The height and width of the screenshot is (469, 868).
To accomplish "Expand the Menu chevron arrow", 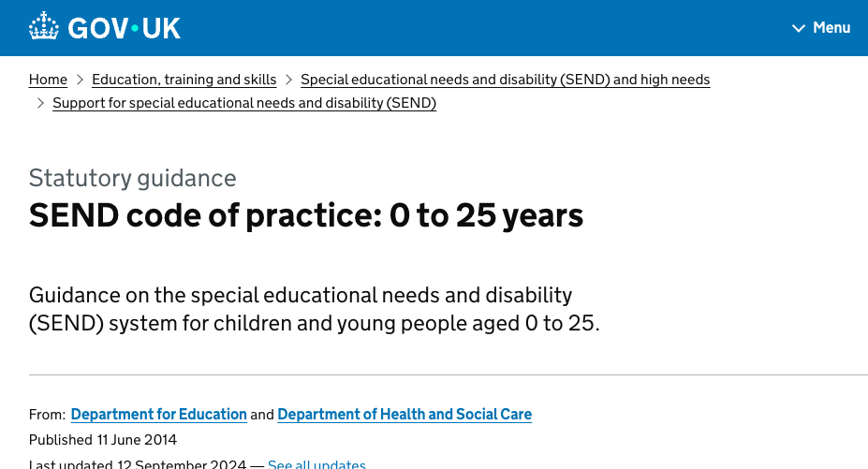I will pos(798,28).
